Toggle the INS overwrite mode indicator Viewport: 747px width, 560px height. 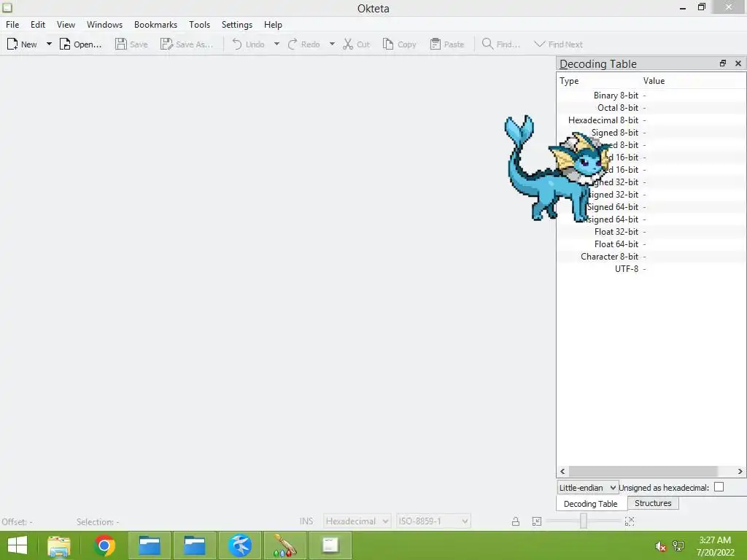pyautogui.click(x=306, y=521)
